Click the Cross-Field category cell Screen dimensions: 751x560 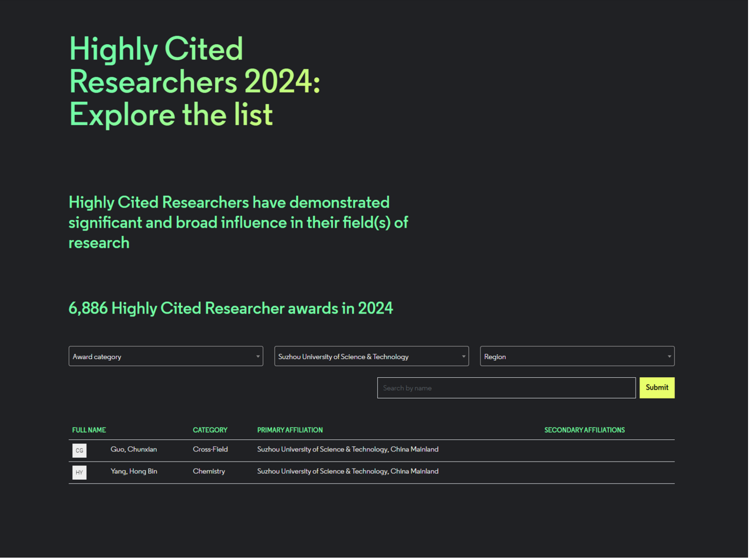pyautogui.click(x=211, y=451)
